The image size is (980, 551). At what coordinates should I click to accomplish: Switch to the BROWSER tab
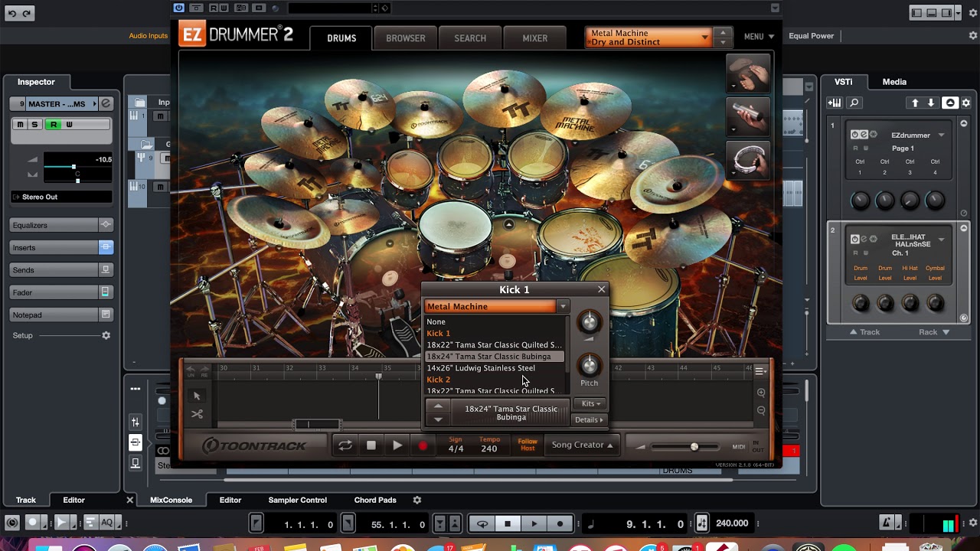pos(406,38)
